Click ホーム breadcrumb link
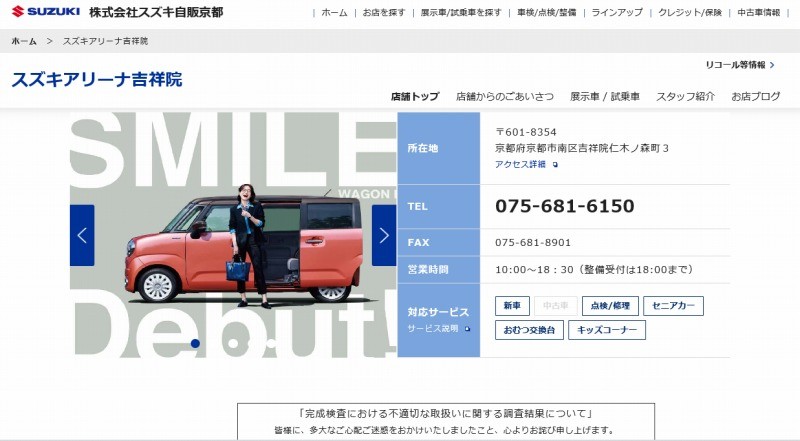800x441 pixels. pyautogui.click(x=24, y=41)
